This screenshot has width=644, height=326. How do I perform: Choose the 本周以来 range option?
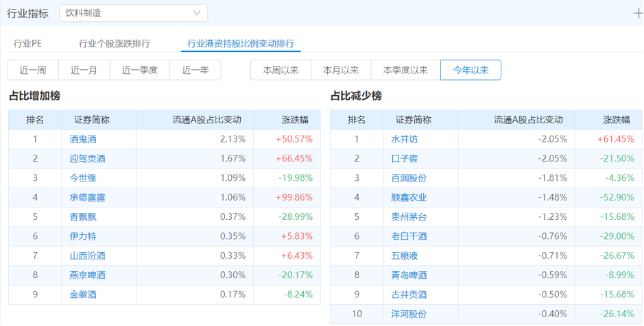281,70
